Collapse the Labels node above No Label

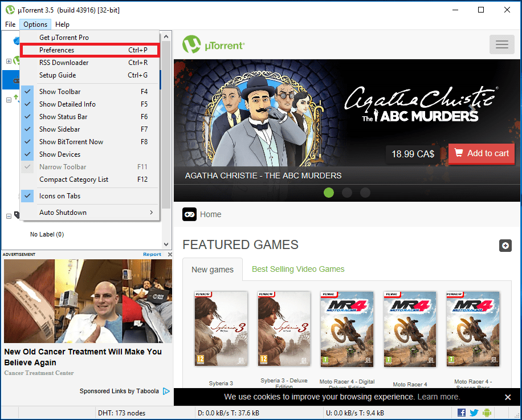pos(9,217)
